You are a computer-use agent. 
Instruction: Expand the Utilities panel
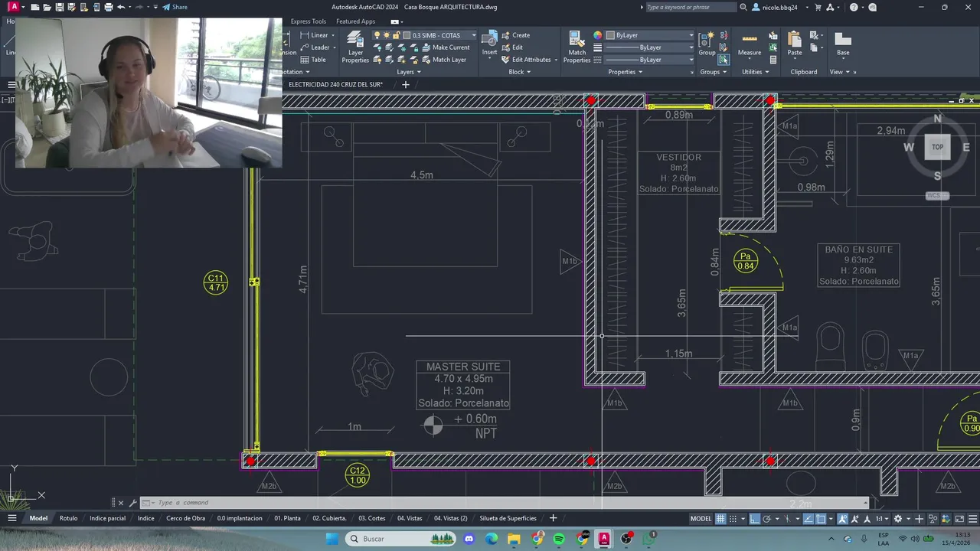coord(756,72)
